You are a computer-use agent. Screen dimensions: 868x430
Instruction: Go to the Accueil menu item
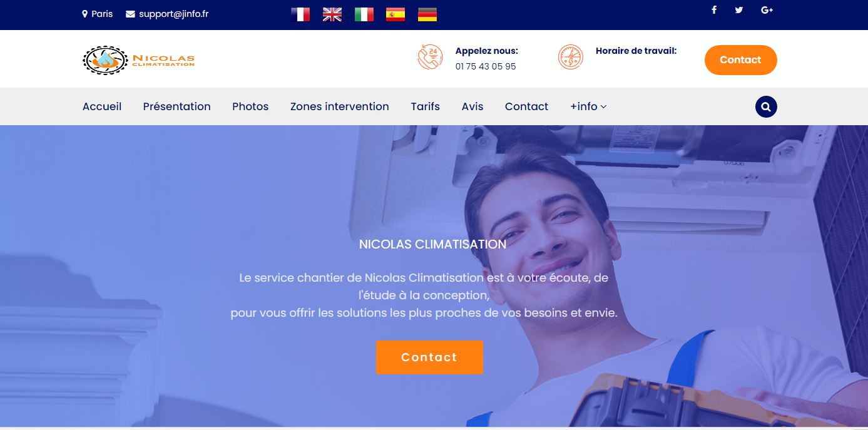102,106
